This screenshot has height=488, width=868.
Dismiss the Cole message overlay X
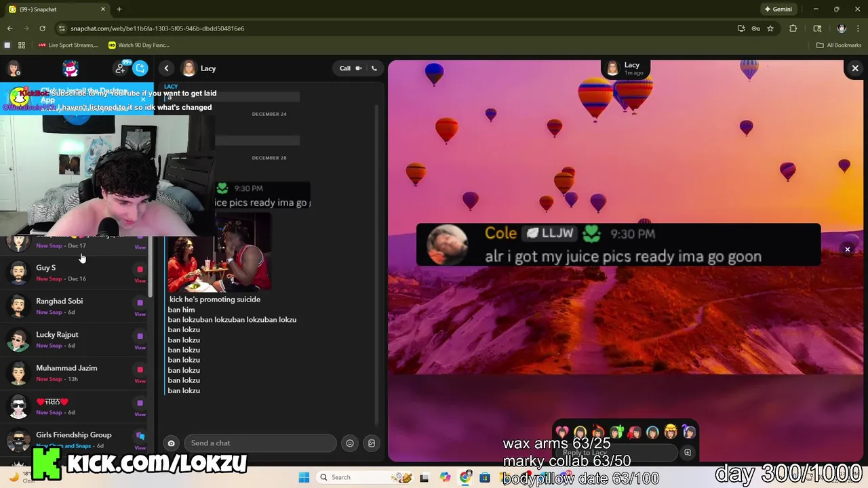point(847,249)
